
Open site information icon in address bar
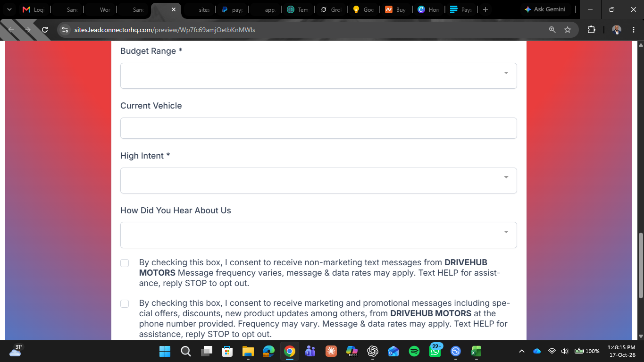click(66, 30)
